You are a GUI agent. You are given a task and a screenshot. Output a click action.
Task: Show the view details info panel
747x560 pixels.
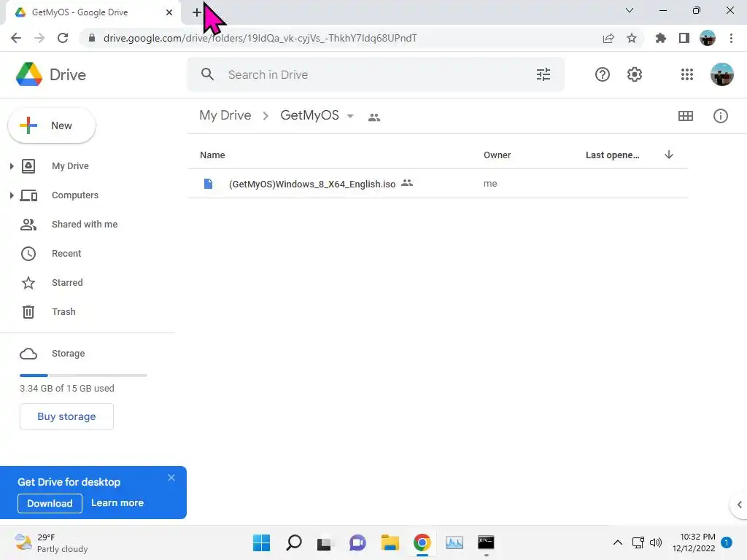click(720, 116)
